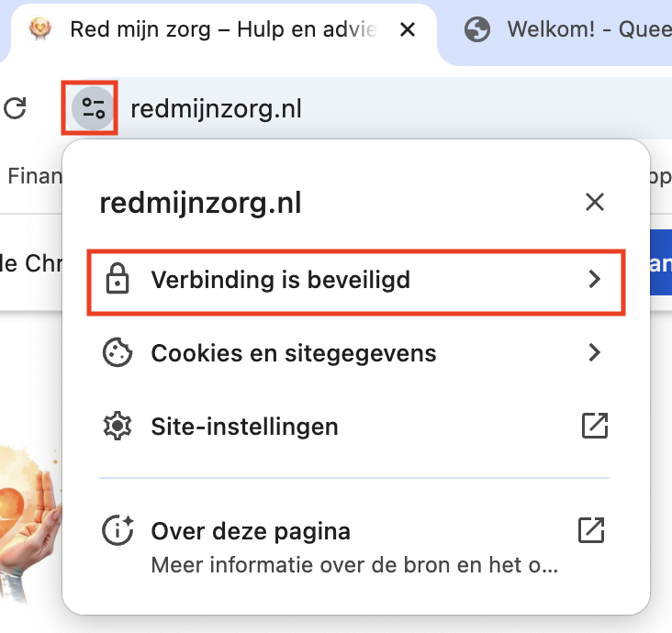
Task: Reload the current page
Action: coord(16,109)
